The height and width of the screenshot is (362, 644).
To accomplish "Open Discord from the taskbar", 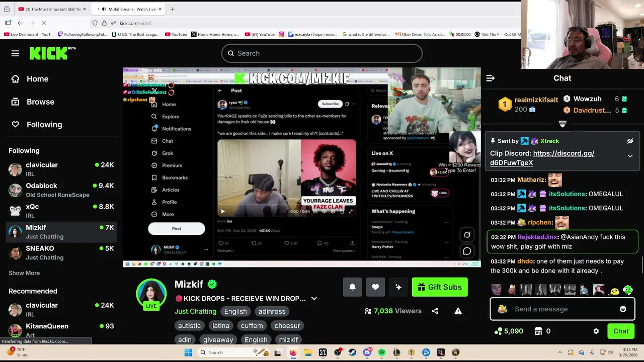I will 367,352.
